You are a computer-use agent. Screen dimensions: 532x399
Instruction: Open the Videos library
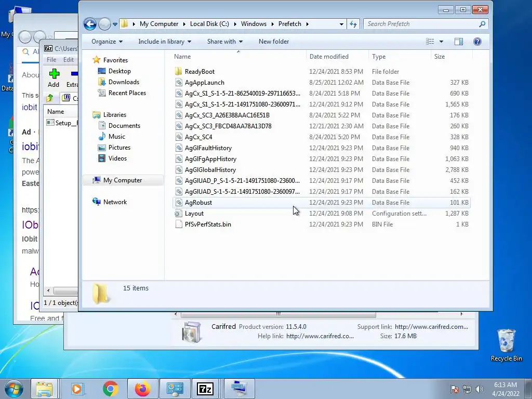click(117, 158)
